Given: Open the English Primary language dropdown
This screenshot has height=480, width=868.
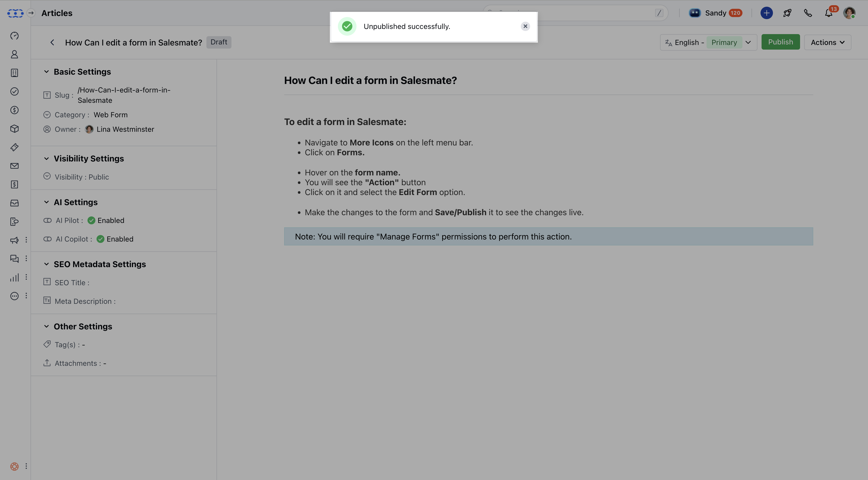Looking at the screenshot, I should pyautogui.click(x=708, y=42).
